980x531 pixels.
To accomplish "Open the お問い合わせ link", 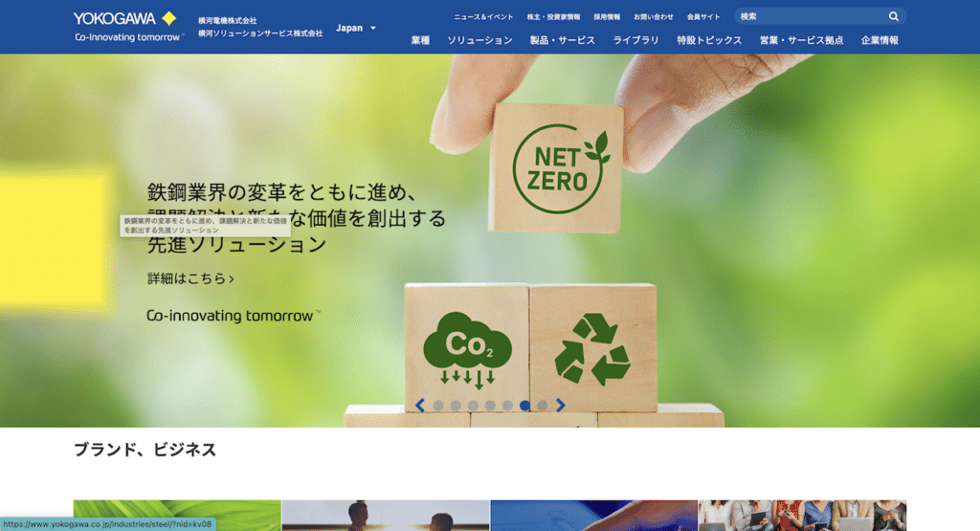I will tap(653, 17).
